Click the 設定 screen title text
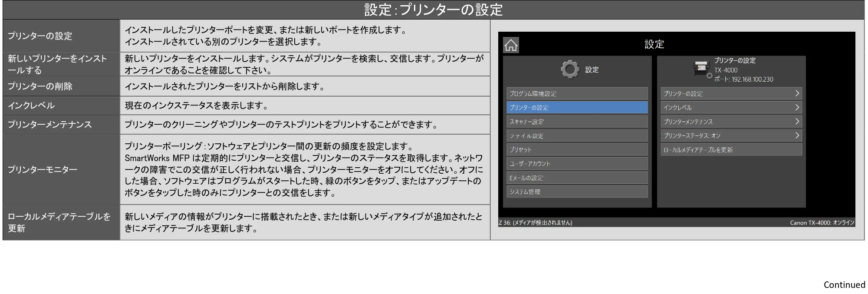 click(654, 44)
